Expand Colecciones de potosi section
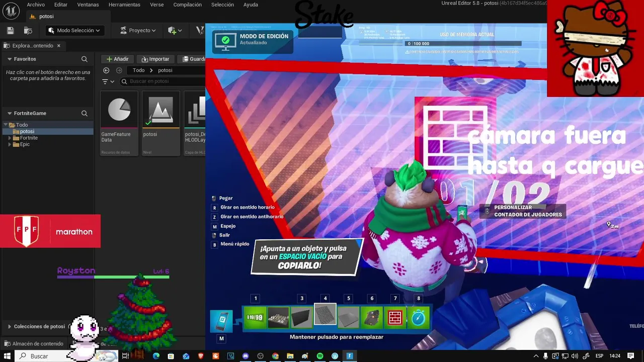This screenshot has height=362, width=644. 10,326
